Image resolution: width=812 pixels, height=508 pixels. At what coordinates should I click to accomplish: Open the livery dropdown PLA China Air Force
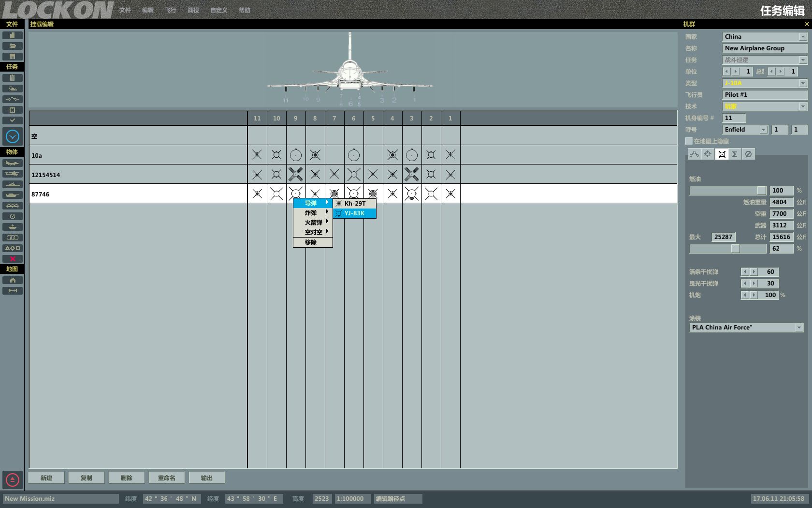click(746, 328)
